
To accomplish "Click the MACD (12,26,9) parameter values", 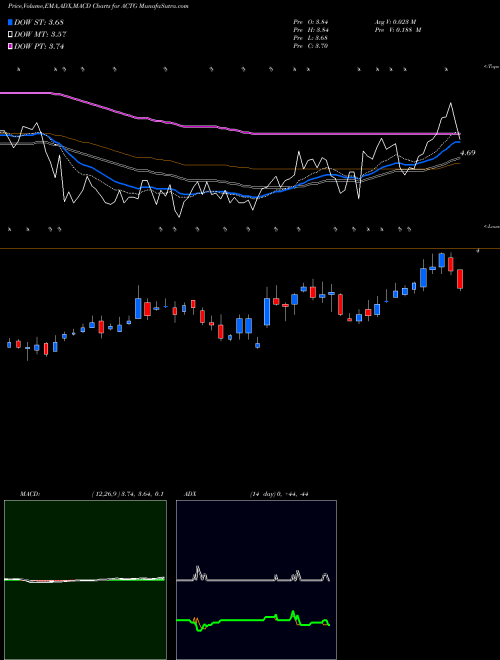I will coord(127,494).
